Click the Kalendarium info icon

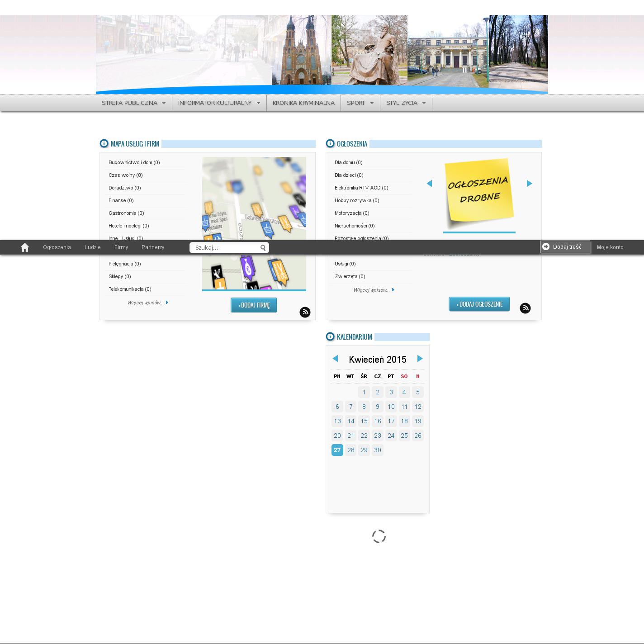(x=330, y=337)
